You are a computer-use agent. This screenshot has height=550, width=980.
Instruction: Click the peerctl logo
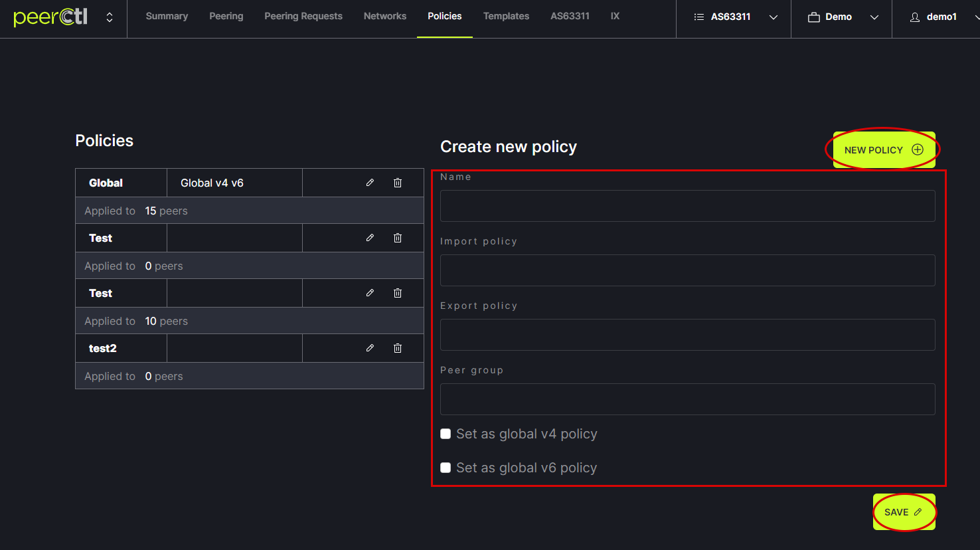point(50,17)
